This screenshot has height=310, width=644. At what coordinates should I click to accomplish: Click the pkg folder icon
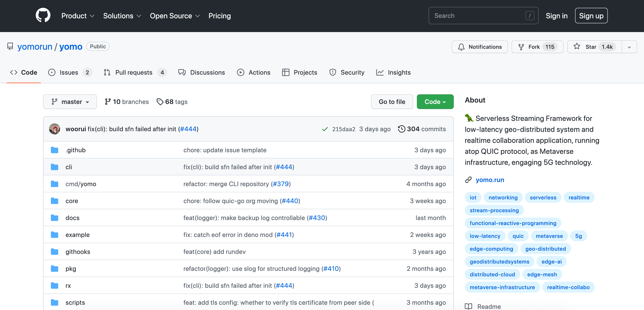[55, 269]
